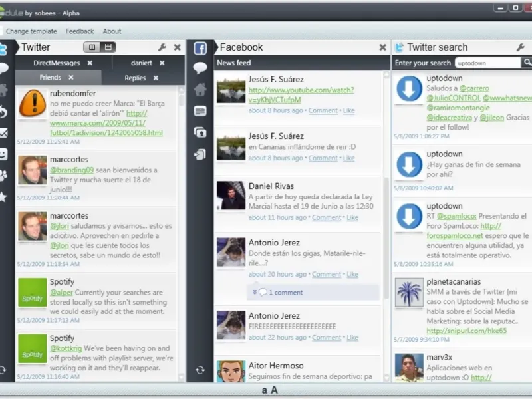532x399 pixels.
Task: Click Aitor Hermoso's cartoon avatar
Action: tap(231, 372)
